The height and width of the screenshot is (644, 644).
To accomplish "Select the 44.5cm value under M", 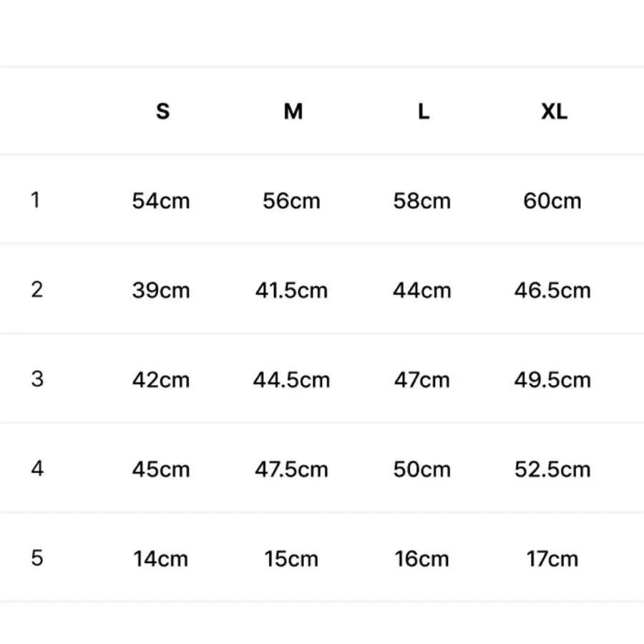I will click(x=292, y=379).
